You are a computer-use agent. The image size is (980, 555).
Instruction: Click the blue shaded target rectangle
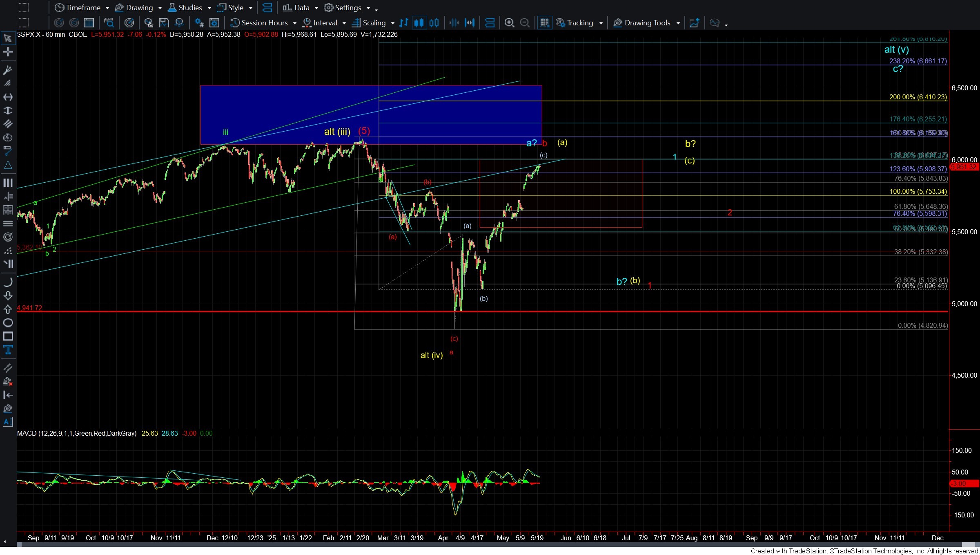tap(371, 114)
